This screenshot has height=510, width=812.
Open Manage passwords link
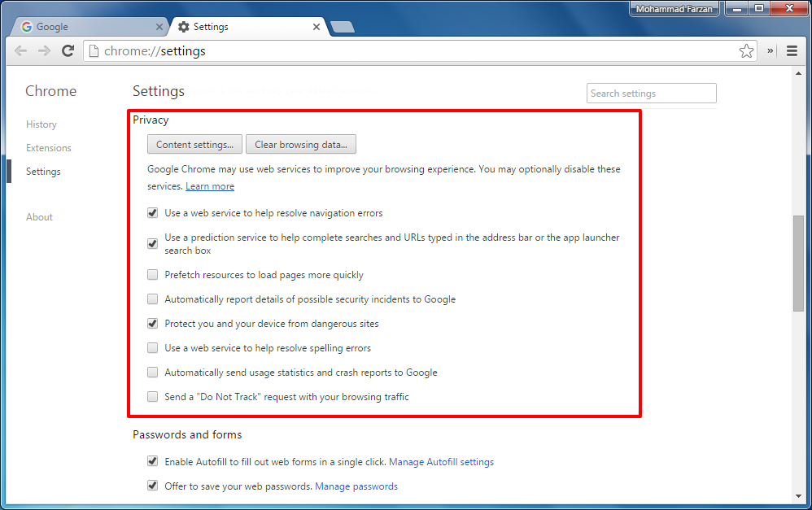pyautogui.click(x=356, y=486)
